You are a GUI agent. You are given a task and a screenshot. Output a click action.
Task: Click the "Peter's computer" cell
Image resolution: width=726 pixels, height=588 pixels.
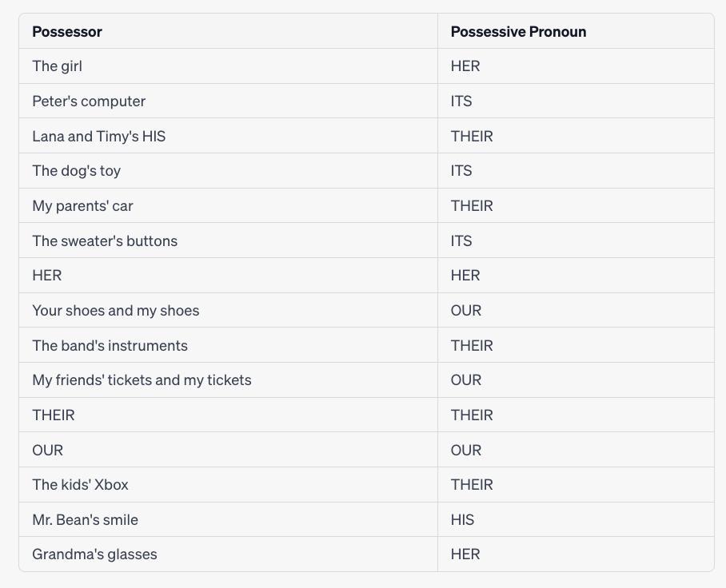89,101
